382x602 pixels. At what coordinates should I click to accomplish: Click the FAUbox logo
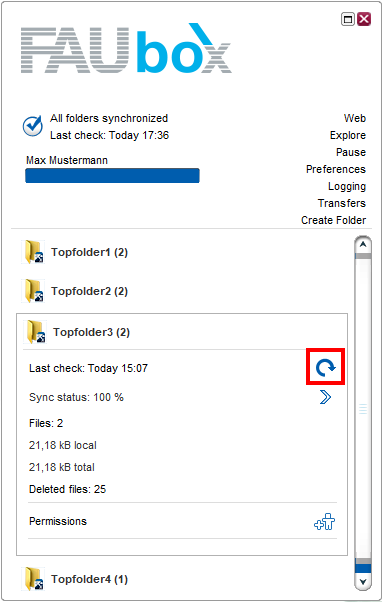click(126, 49)
